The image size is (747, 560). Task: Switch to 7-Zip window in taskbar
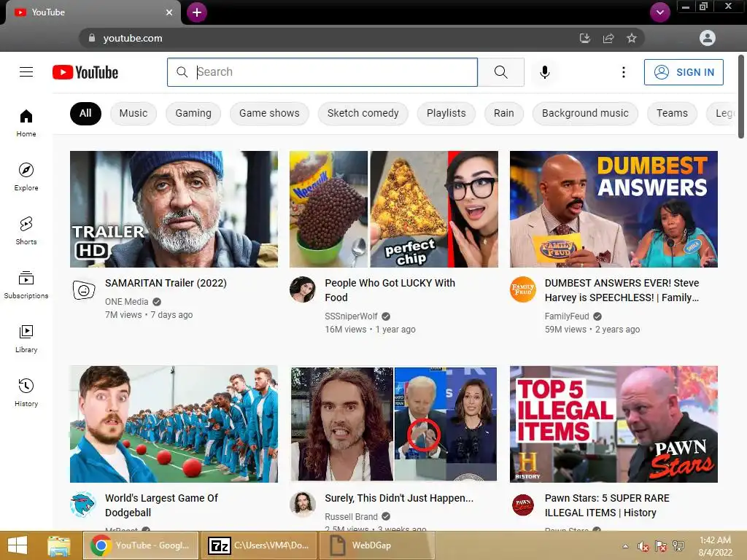click(x=259, y=545)
